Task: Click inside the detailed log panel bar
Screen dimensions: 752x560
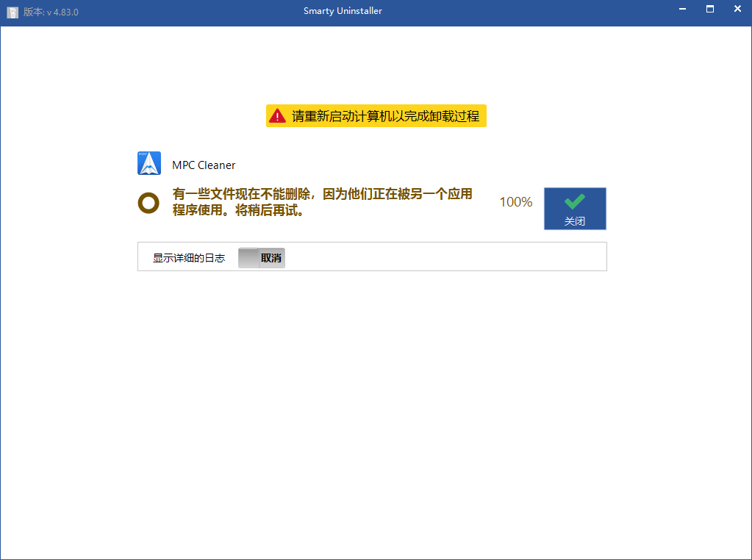Action: 441,256
